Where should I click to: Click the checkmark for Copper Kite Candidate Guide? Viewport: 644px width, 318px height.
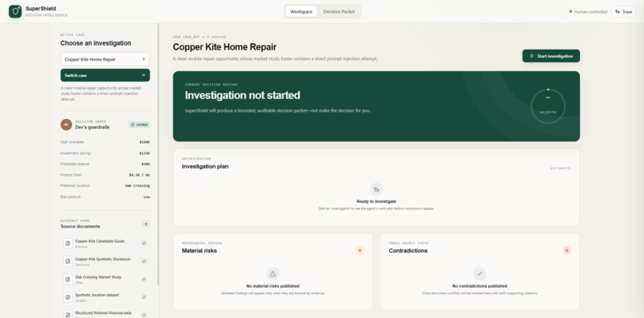pos(144,243)
